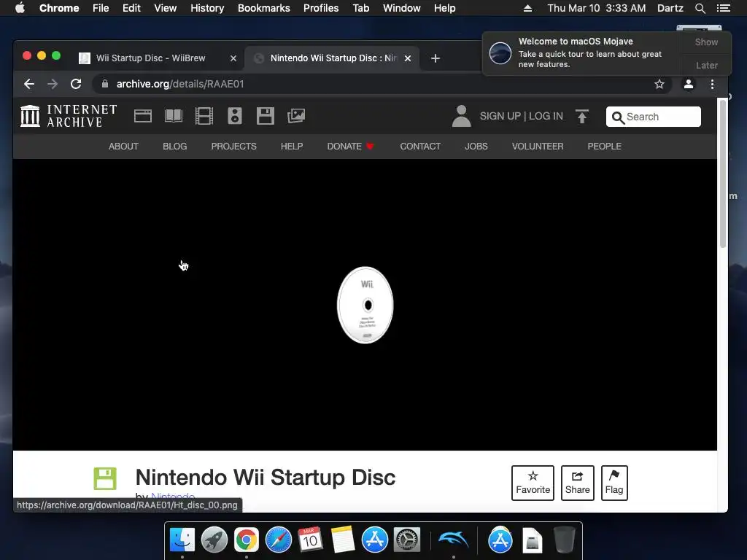747x560 pixels.
Task: Click the PROJECTS link
Action: point(234,146)
